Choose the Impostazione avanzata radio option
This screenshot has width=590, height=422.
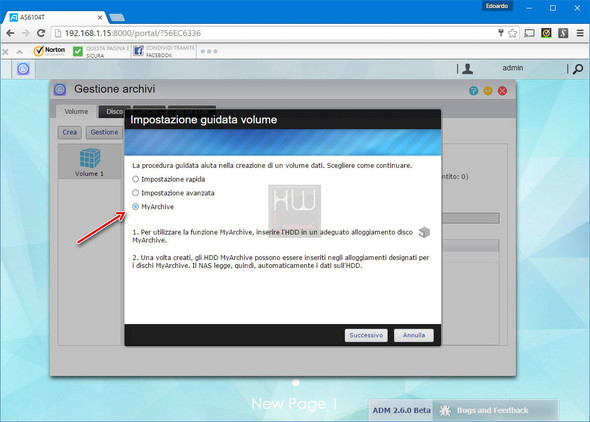pos(135,193)
